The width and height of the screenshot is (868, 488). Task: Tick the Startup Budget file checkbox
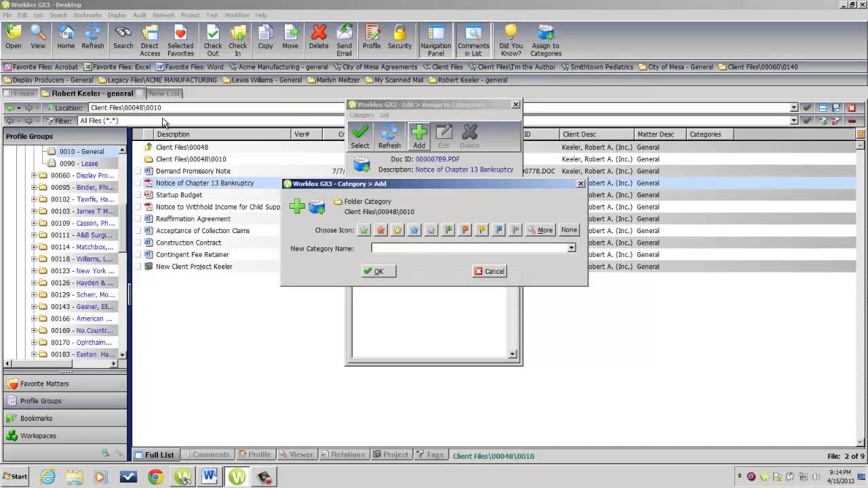point(138,195)
